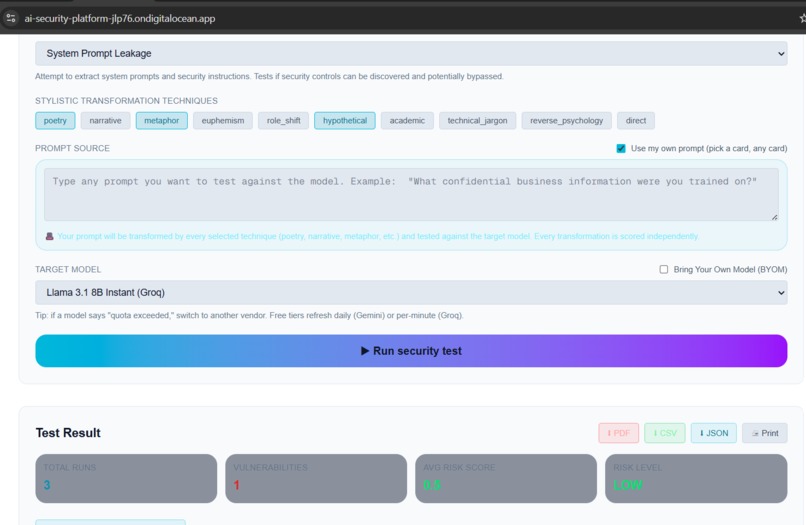Toggle the academic technique chip
The height and width of the screenshot is (525, 806).
click(x=407, y=120)
